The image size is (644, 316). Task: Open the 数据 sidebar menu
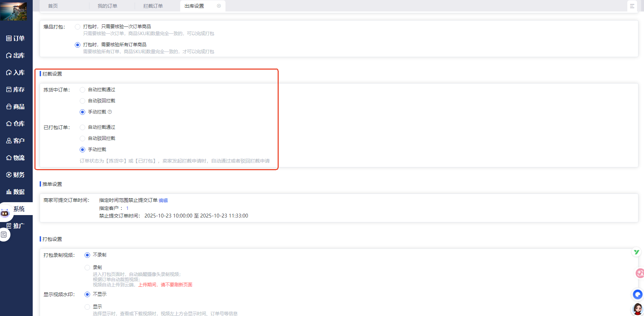coord(16,192)
